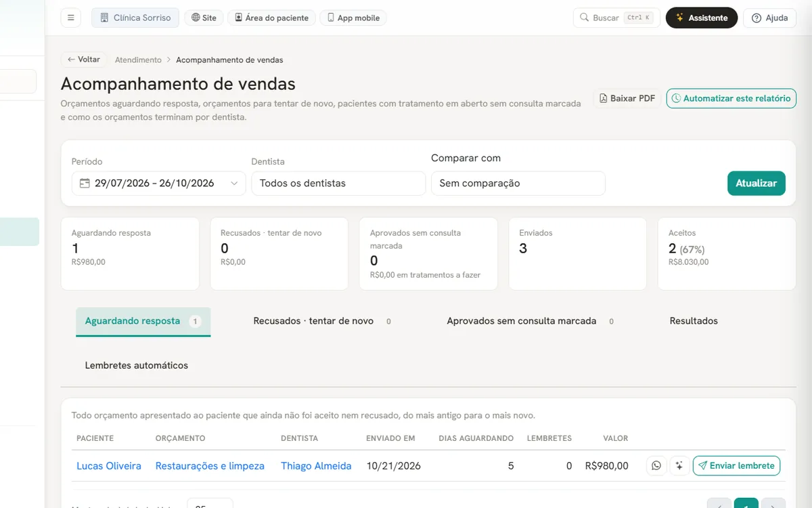Switch to Aprovados sem consulta marcada tab
The height and width of the screenshot is (508, 812).
tap(531, 321)
